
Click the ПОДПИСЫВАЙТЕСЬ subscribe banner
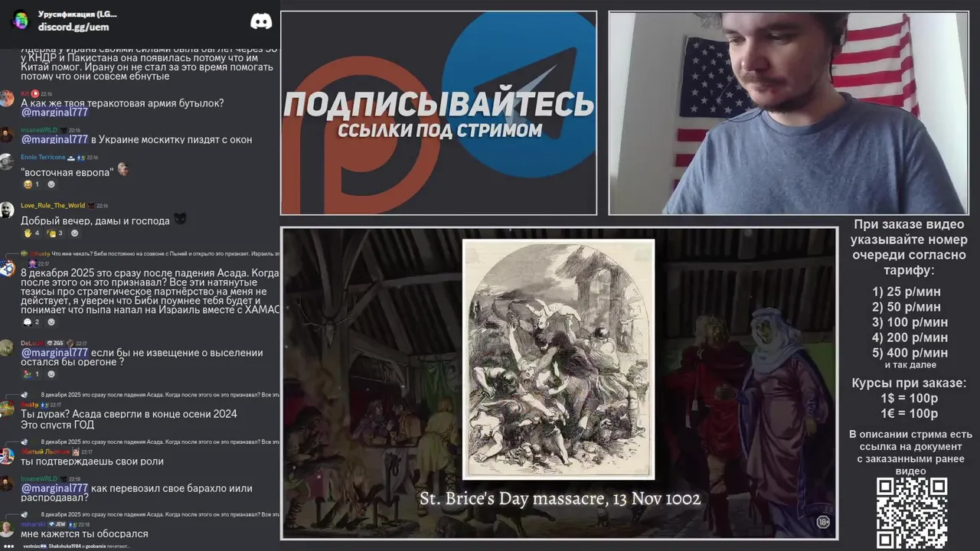tap(439, 113)
